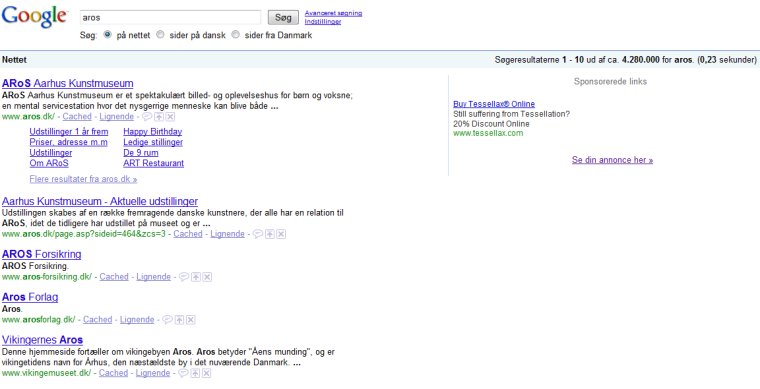Expand 'Flere resultater fra aros.dk'
The width and height of the screenshot is (760, 389).
click(83, 179)
